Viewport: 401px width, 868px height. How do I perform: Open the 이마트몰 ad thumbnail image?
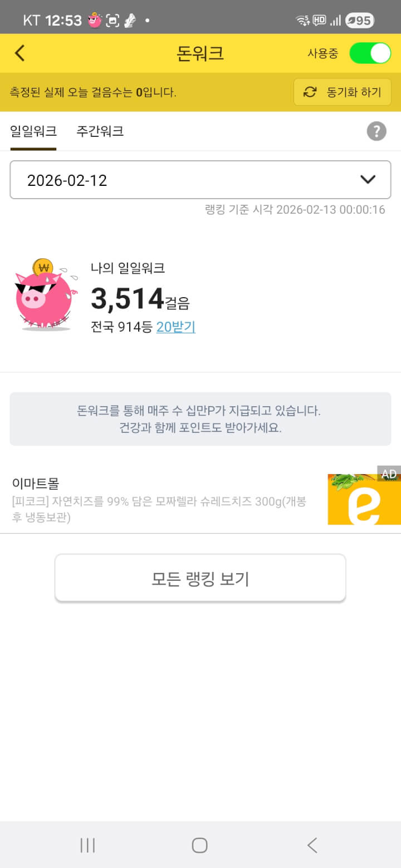[x=364, y=499]
